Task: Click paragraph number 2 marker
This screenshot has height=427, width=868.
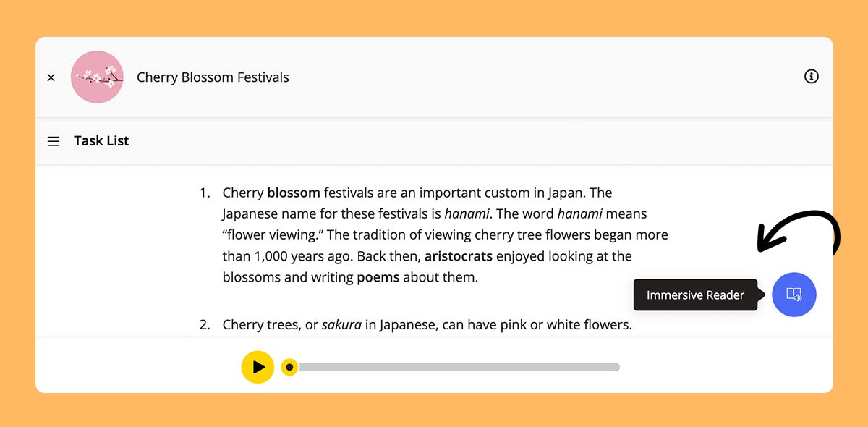Action: coord(205,325)
